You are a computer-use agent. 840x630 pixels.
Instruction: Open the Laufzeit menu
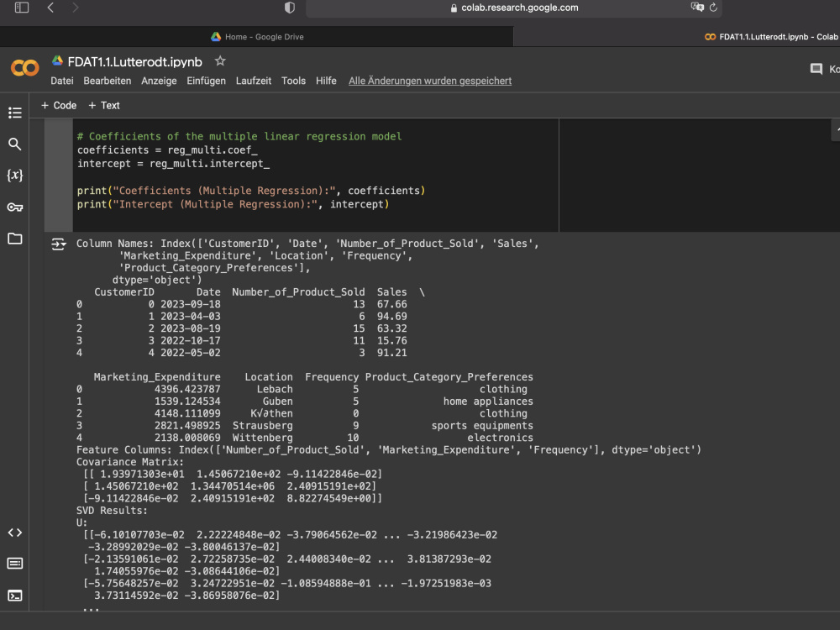coord(254,81)
